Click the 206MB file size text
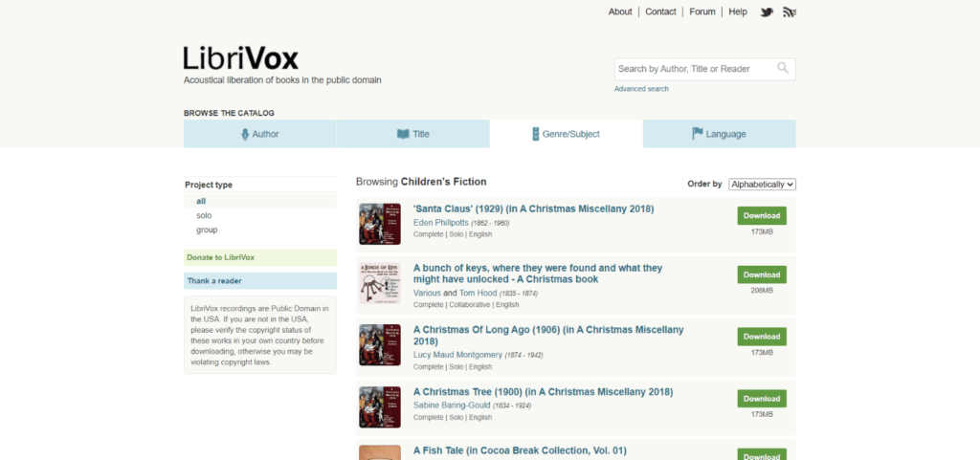This screenshot has height=460, width=980. 762,290
